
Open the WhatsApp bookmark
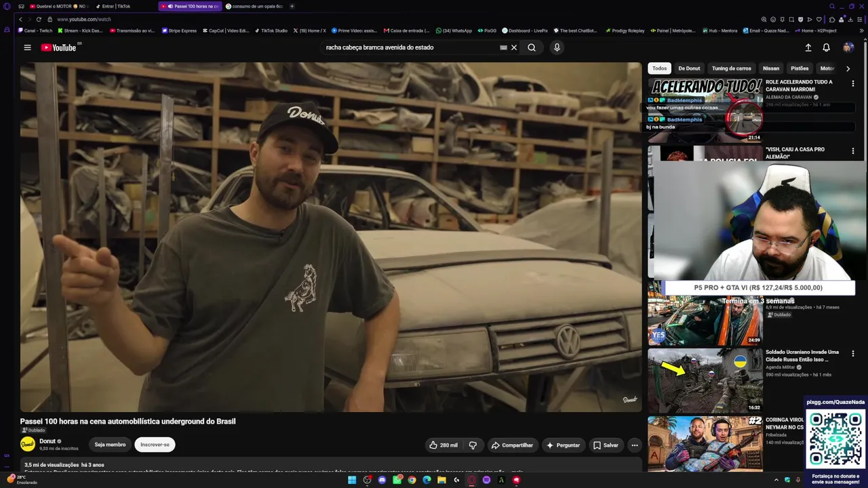pos(454,30)
